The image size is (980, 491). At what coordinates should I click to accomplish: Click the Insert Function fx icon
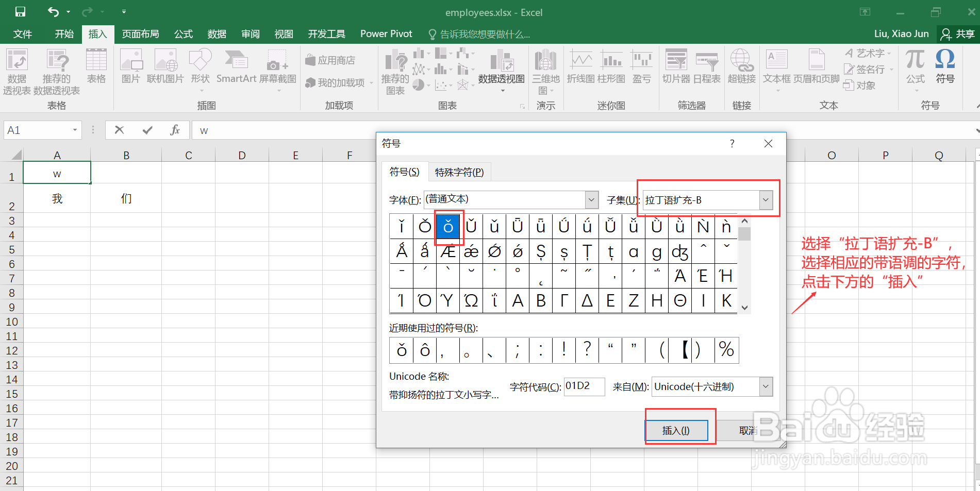pyautogui.click(x=175, y=130)
